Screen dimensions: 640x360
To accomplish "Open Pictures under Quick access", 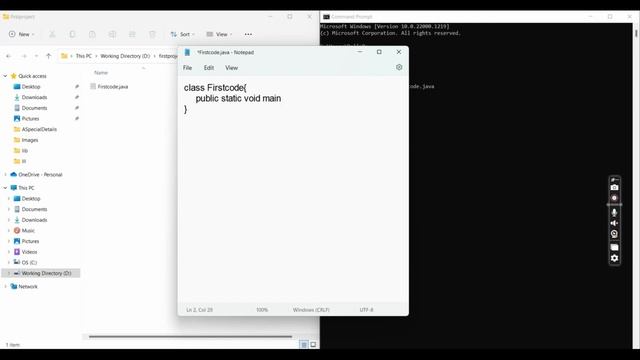I will click(30, 118).
